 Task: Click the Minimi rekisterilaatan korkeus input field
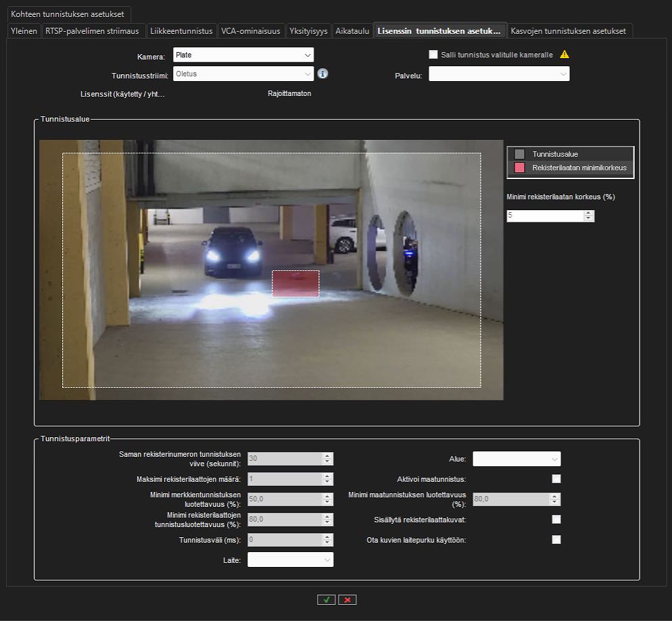tap(545, 216)
